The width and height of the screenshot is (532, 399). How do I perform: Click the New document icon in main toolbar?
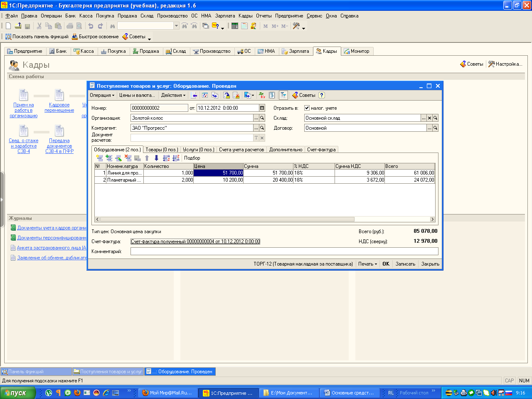point(8,26)
